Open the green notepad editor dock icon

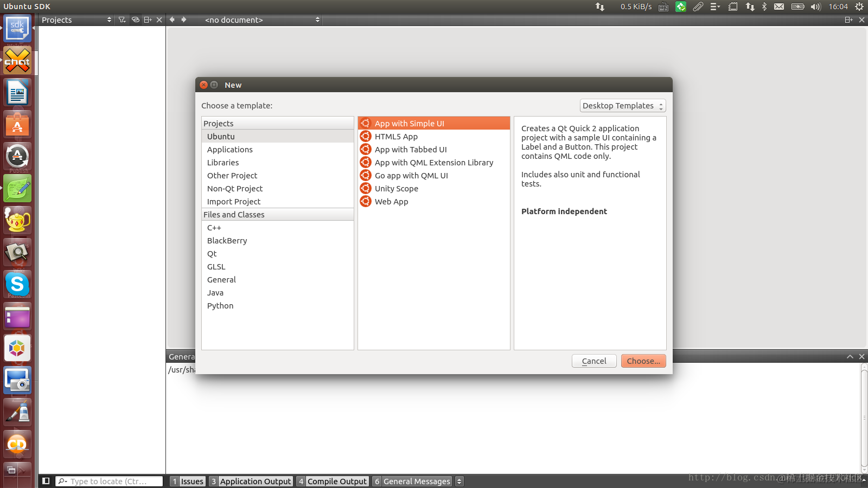pos(17,188)
